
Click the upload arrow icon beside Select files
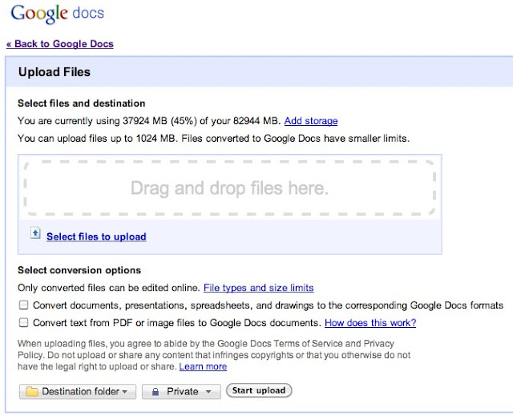[x=34, y=234]
